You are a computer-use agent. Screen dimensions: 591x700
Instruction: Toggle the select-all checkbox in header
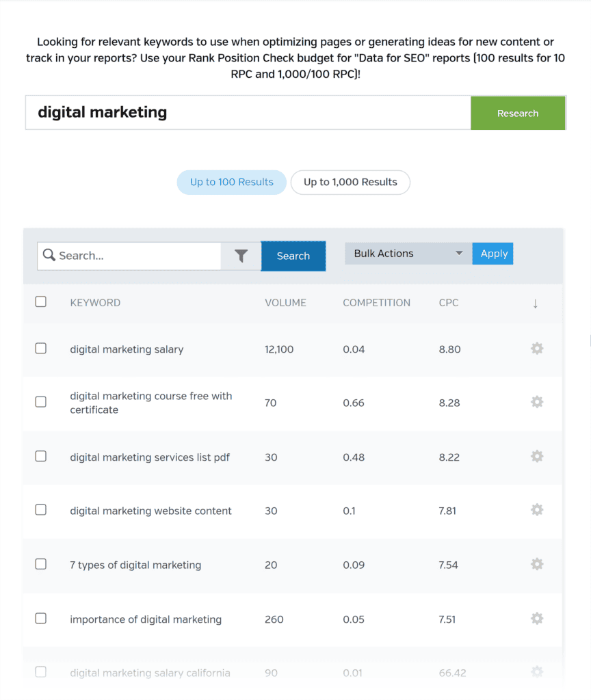(41, 301)
